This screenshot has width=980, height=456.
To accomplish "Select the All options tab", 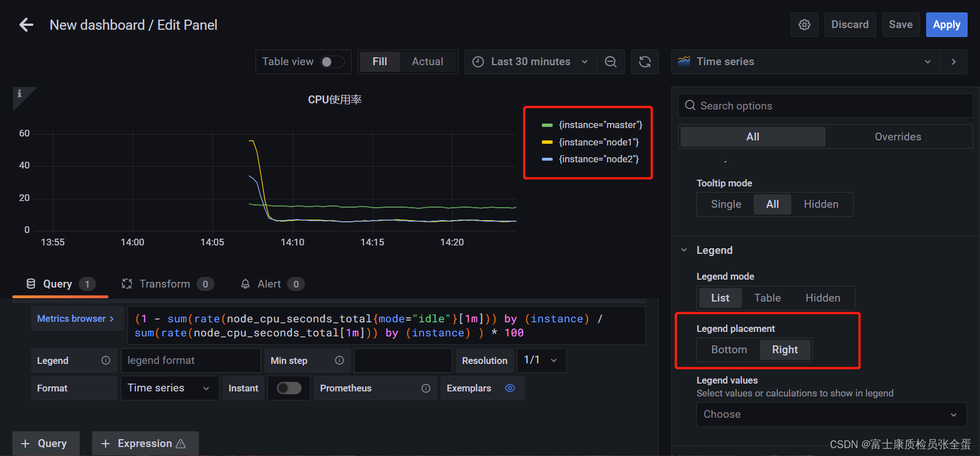I will [x=753, y=137].
